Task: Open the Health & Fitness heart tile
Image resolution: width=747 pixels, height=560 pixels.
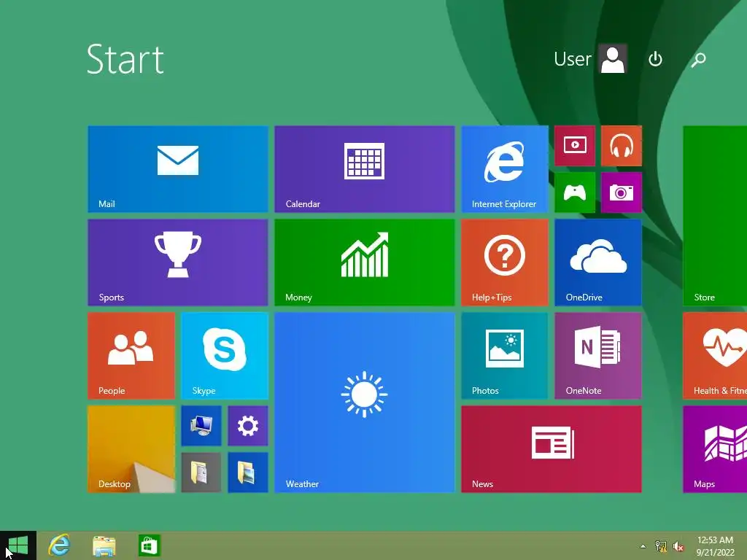Action: (715, 356)
